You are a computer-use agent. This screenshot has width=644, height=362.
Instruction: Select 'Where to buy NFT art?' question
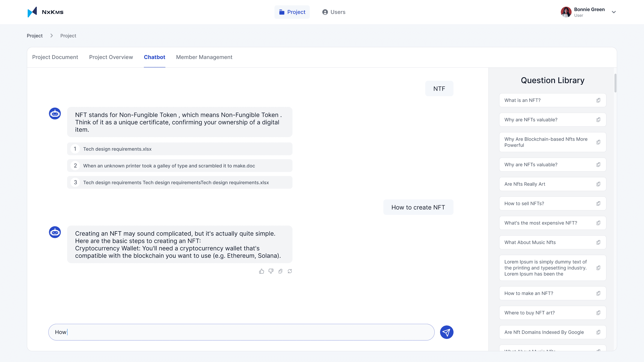coord(553,313)
